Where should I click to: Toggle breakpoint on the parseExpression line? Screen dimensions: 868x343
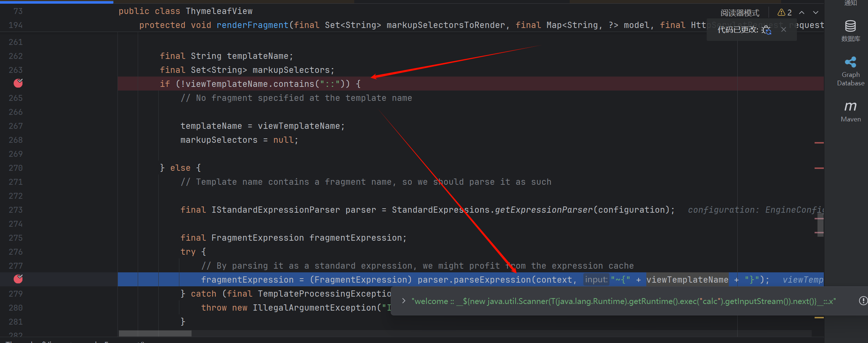pos(18,279)
